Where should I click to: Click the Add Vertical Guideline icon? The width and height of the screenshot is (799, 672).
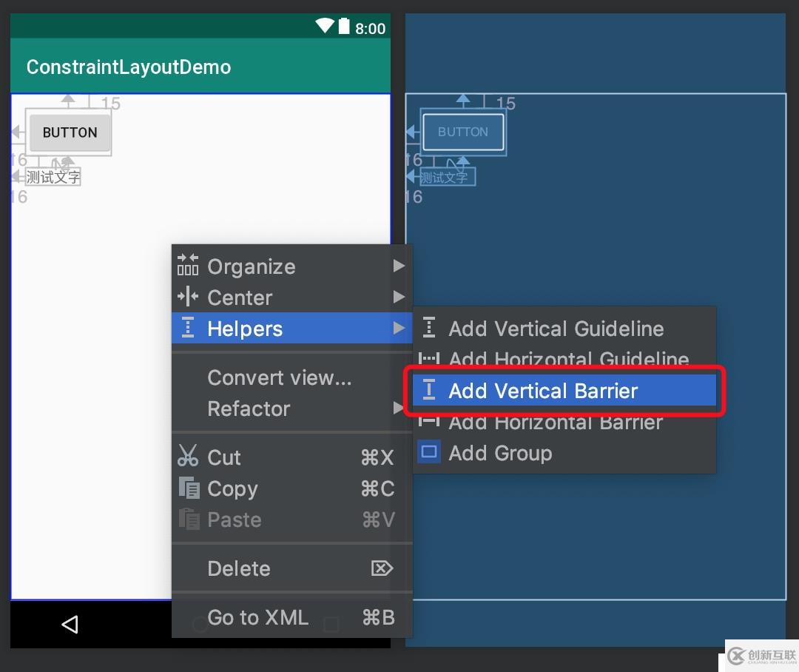tap(429, 328)
